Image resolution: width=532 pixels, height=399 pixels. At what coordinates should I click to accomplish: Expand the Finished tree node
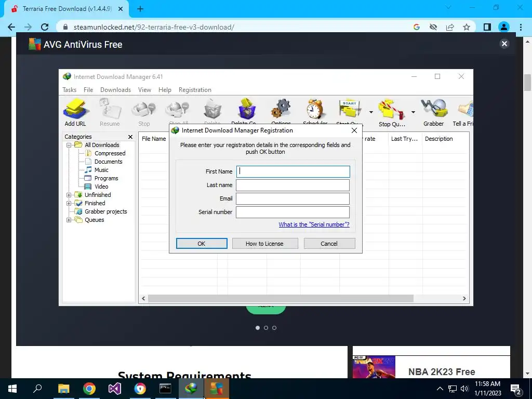[69, 203]
